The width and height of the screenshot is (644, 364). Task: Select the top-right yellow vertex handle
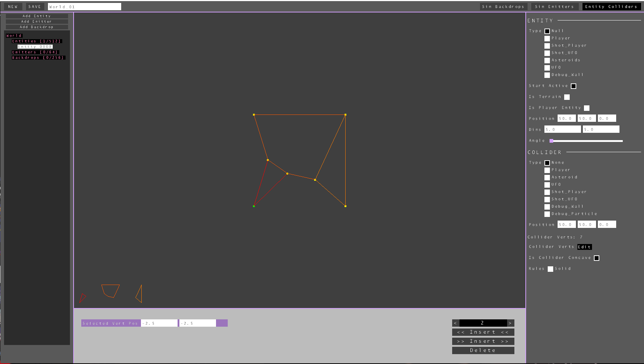point(345,115)
